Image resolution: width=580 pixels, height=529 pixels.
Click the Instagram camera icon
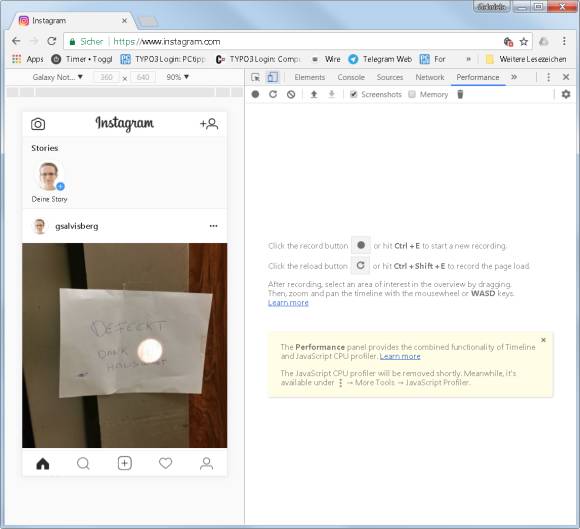(38, 124)
